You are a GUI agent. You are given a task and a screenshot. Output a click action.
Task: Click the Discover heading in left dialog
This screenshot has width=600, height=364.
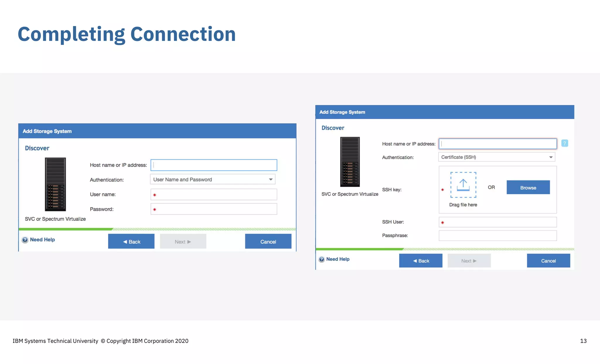click(x=37, y=148)
